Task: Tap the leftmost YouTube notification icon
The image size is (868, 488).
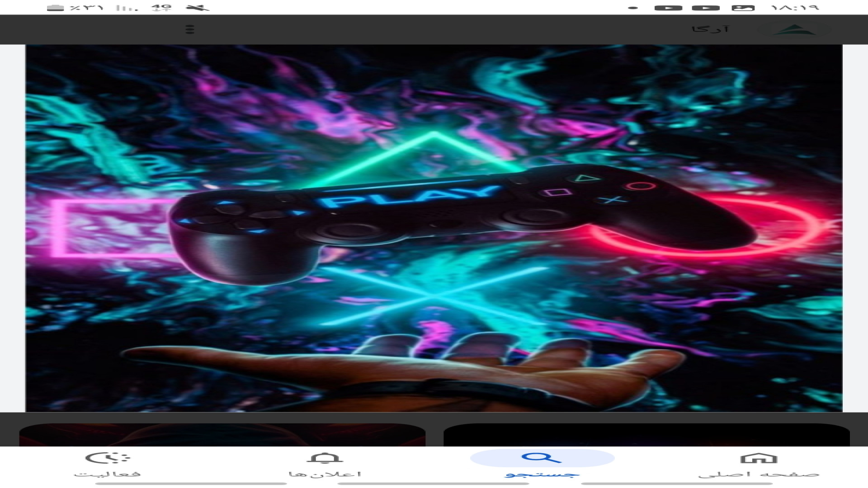Action: tap(668, 8)
